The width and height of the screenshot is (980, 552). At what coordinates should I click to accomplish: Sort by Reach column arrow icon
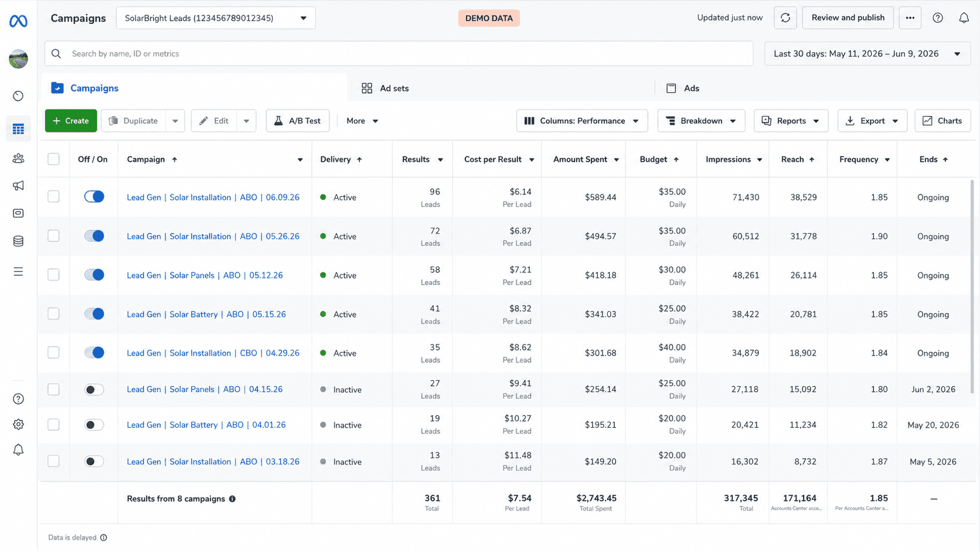coord(812,160)
